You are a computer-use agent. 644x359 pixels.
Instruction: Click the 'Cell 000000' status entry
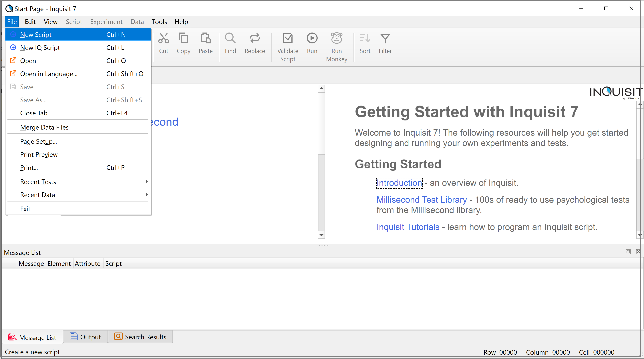[596, 352]
